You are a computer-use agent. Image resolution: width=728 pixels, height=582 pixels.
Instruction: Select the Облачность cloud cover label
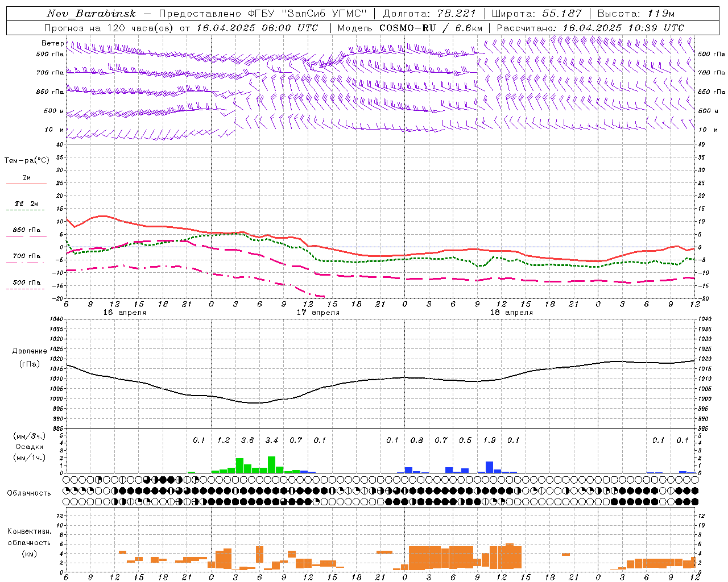[x=29, y=493]
